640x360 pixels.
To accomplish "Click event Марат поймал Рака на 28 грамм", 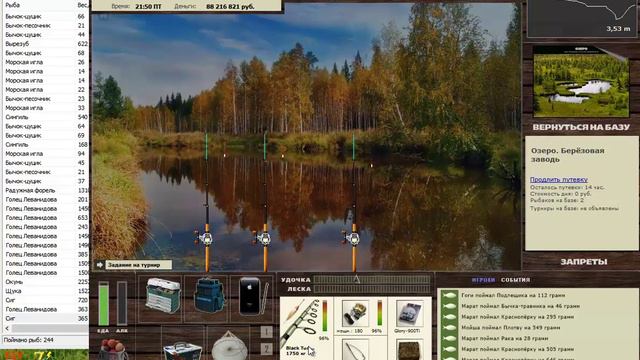I will click(x=504, y=338).
